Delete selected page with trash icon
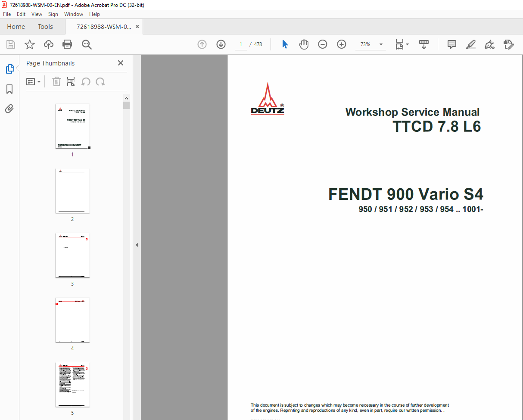523x420 pixels. click(x=56, y=82)
